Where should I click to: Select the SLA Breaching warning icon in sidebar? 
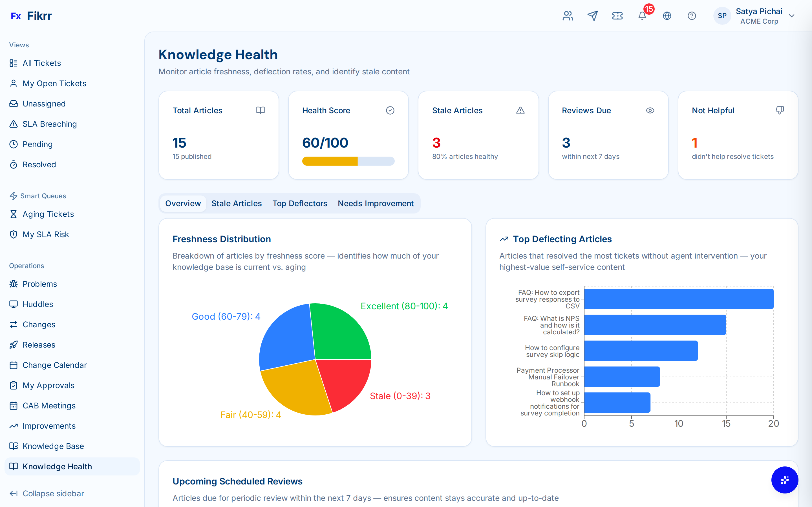tap(14, 124)
